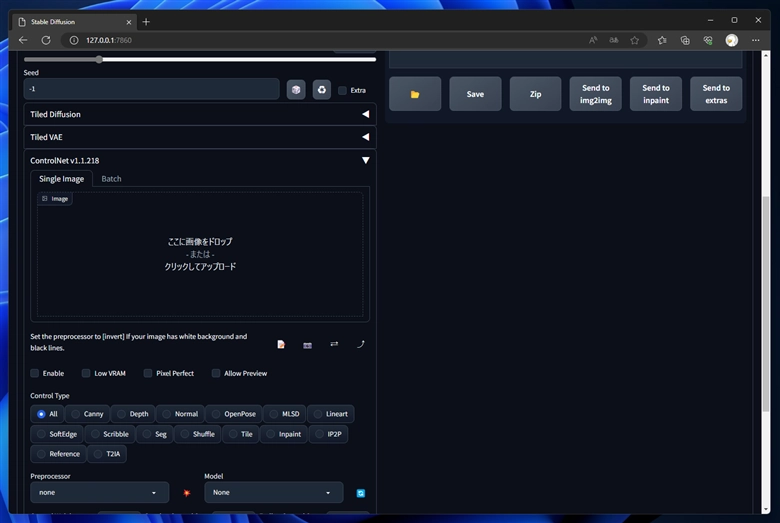
Task: Click the Save button
Action: pyautogui.click(x=475, y=94)
